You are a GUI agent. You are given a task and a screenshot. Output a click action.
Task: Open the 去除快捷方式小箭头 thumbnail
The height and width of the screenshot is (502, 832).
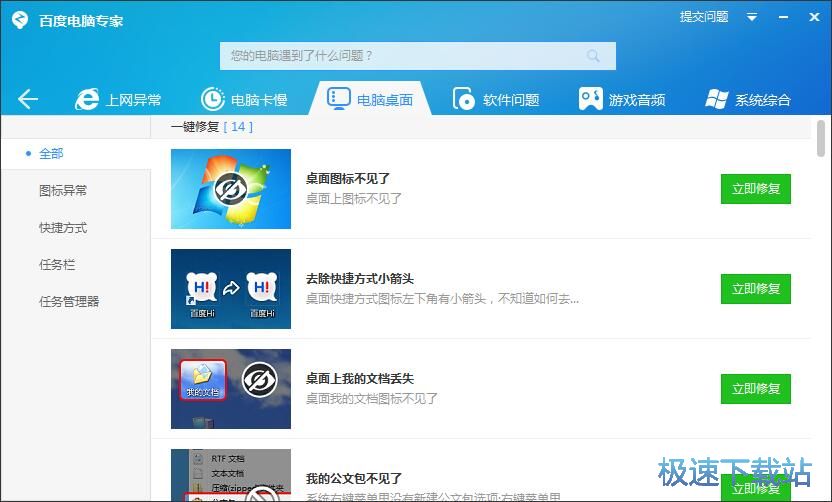(x=231, y=289)
